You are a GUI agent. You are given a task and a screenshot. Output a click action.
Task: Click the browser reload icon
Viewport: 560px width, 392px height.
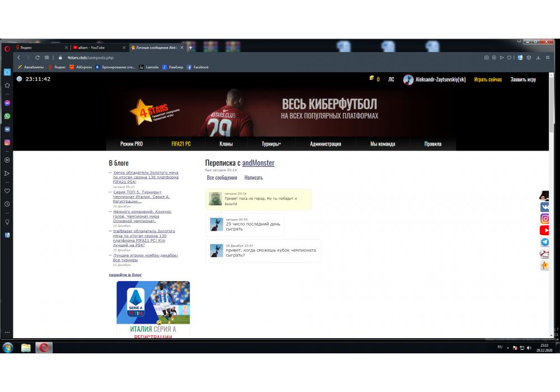pos(38,58)
